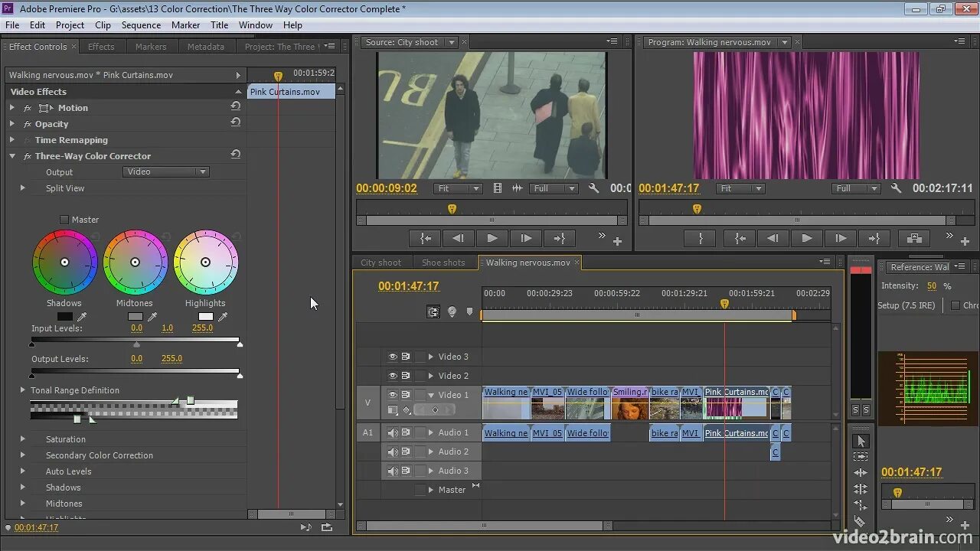Screen dimensions: 980x551
Task: Mute Audio 3 track
Action: (393, 471)
